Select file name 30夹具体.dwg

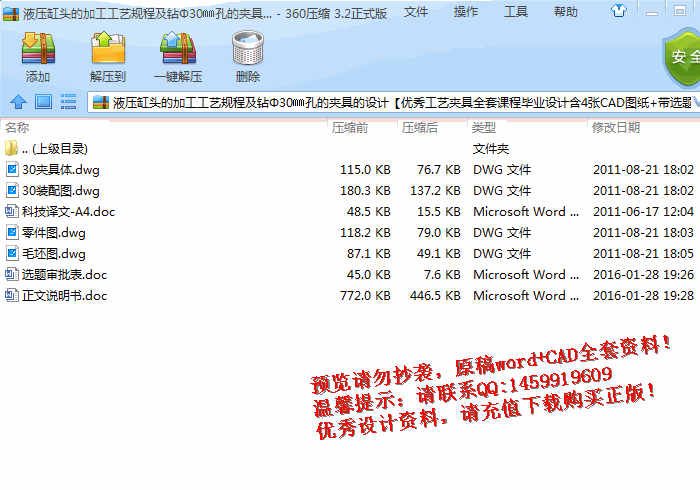(61, 170)
